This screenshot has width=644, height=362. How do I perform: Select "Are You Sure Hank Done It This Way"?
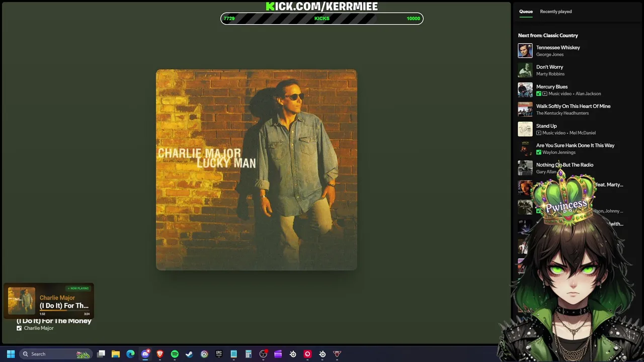point(575,145)
